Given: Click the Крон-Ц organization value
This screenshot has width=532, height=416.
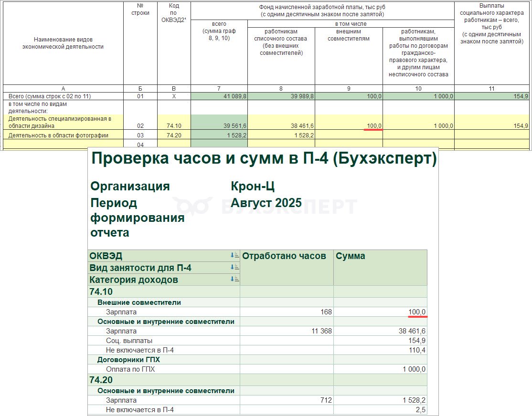Looking at the screenshot, I should pos(253,186).
